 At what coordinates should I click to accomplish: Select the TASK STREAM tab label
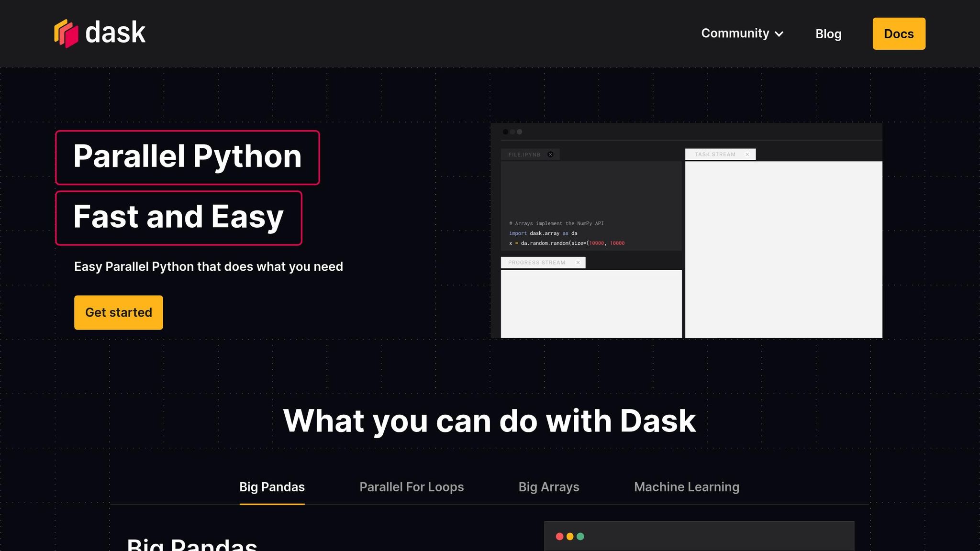715,154
